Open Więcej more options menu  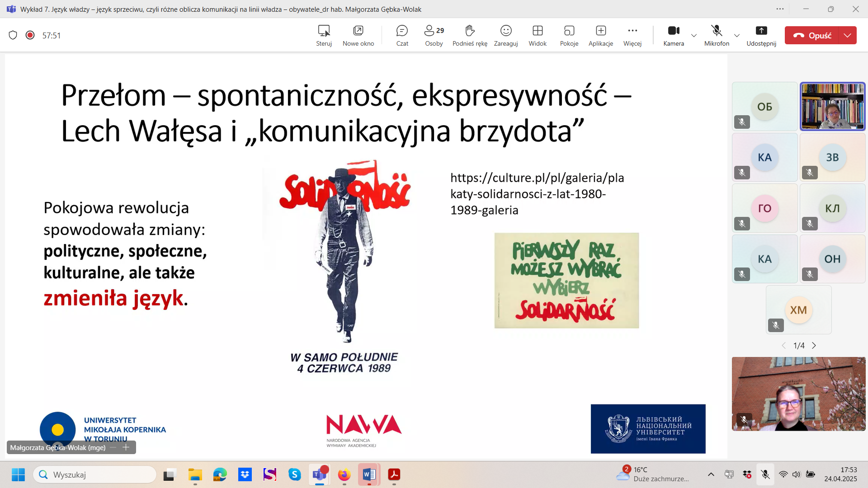tap(632, 35)
